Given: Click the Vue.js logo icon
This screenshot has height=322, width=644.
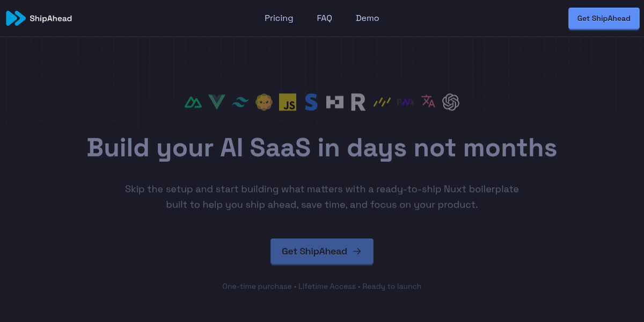Looking at the screenshot, I should click(x=217, y=102).
